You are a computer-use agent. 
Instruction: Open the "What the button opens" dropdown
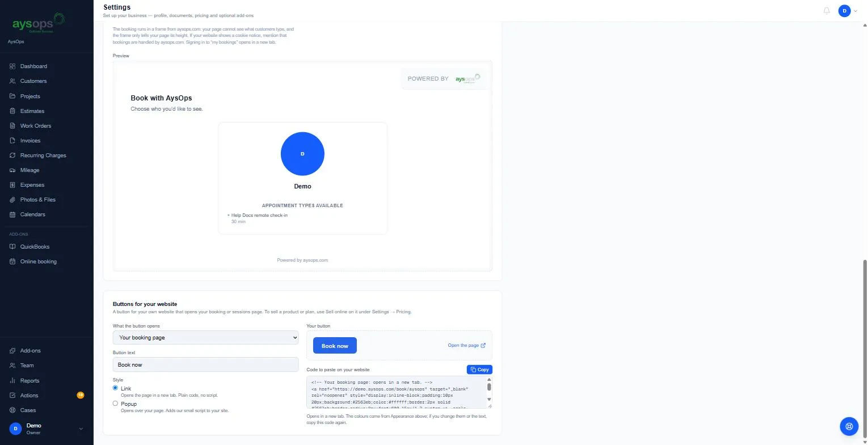click(x=205, y=338)
